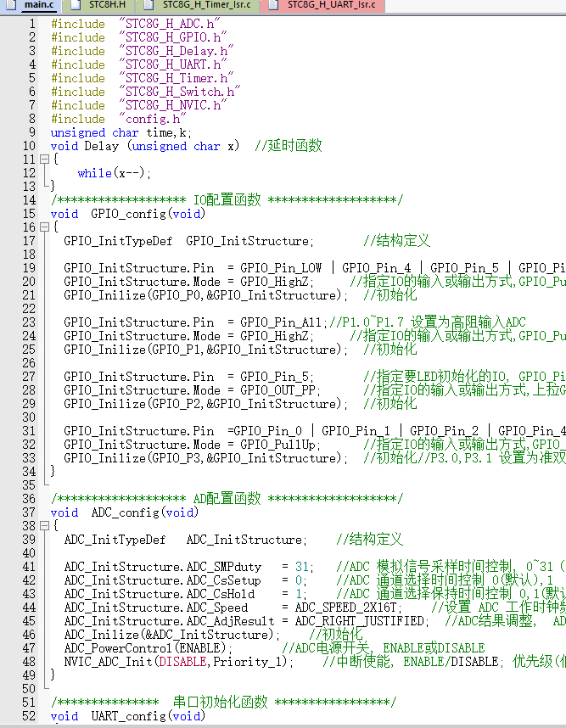Click ADC_SPEED_2X16T on line 44
566x728 pixels.
coord(345,608)
